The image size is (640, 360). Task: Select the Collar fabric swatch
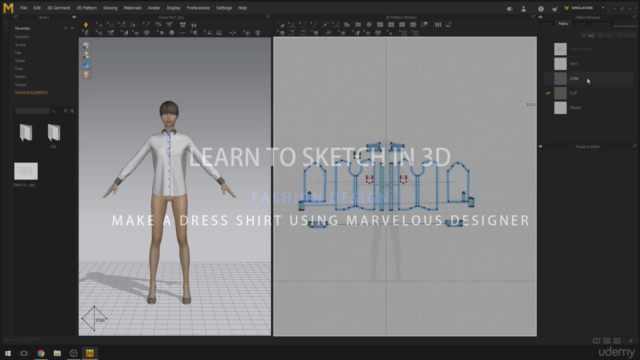tap(560, 78)
